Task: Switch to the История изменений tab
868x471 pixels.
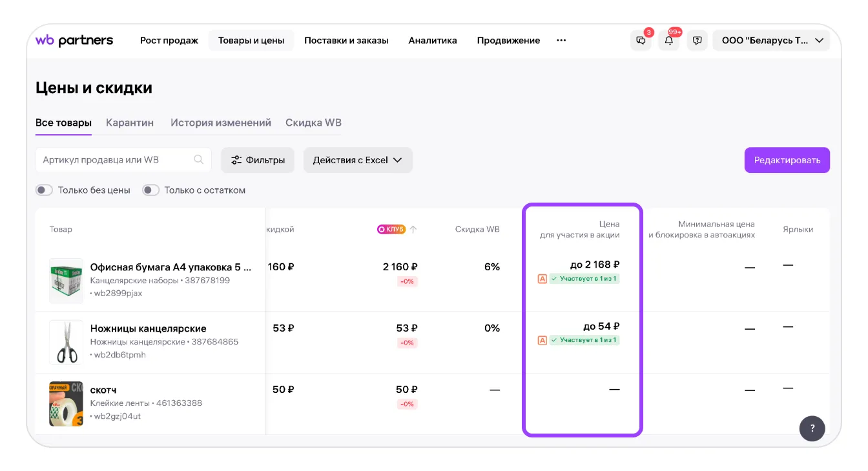Action: click(x=221, y=123)
